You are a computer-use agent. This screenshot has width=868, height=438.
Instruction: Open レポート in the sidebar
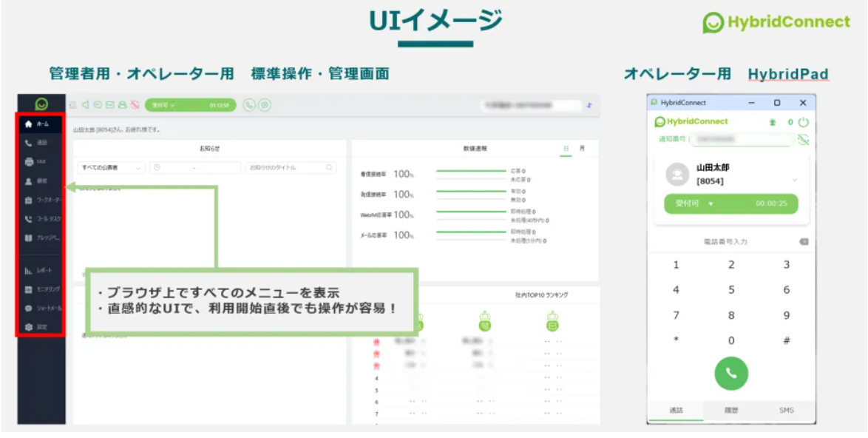pos(41,270)
